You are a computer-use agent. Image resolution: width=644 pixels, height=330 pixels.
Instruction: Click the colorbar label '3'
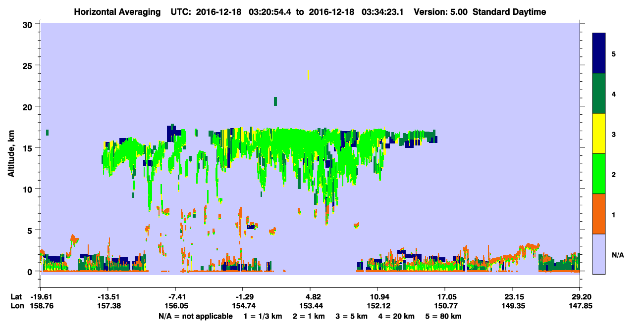(x=614, y=134)
